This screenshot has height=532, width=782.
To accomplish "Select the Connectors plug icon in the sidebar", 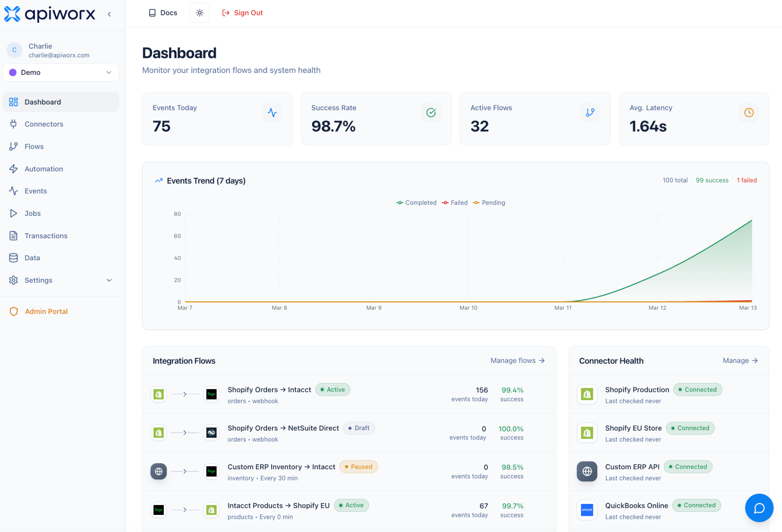I will pos(13,124).
